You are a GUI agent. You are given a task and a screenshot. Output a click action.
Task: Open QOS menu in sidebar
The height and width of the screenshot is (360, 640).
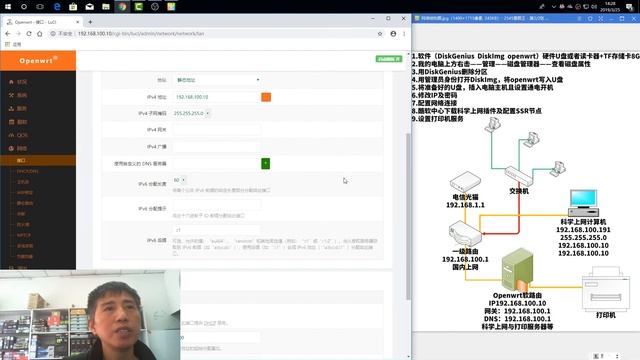click(x=18, y=135)
